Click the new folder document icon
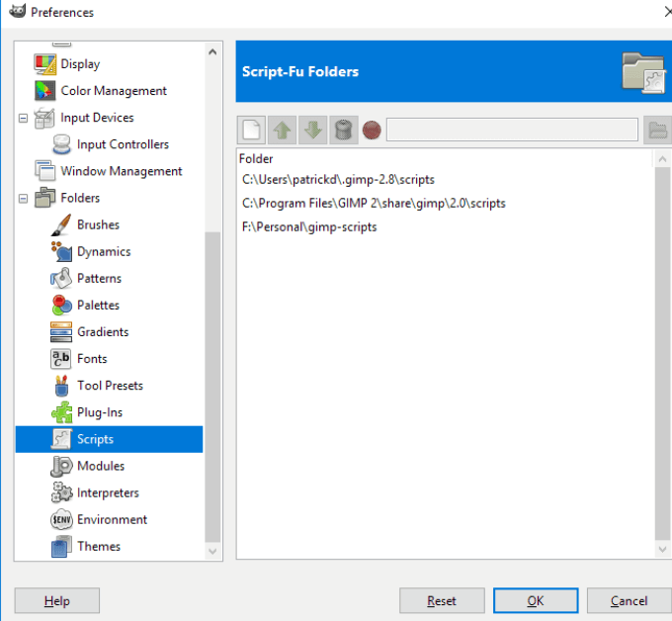The image size is (672, 621). [251, 130]
